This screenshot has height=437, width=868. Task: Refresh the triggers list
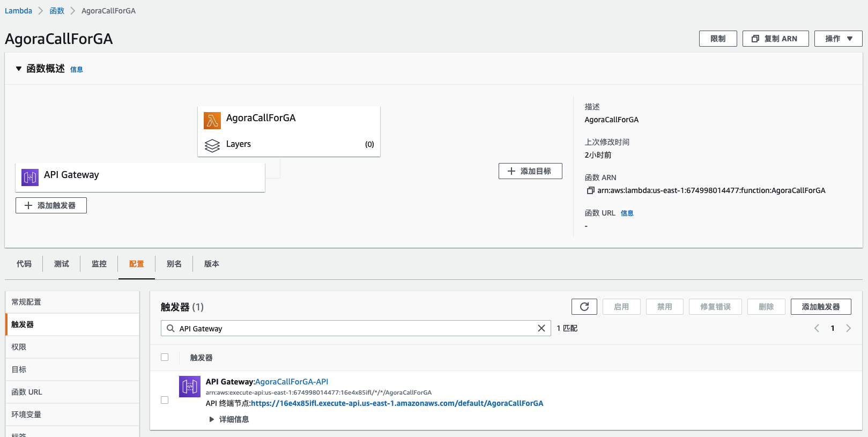pos(584,307)
